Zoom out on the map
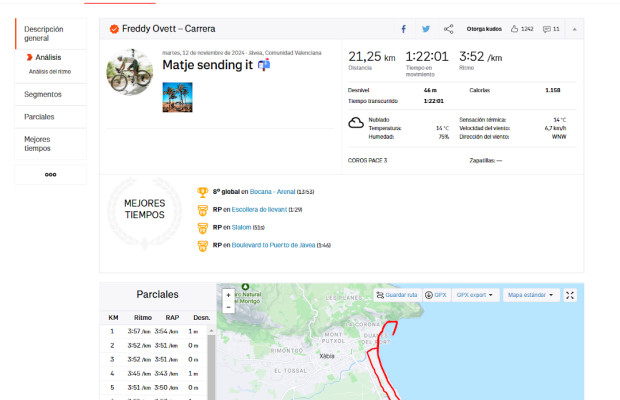The height and width of the screenshot is (400, 620). (x=229, y=308)
